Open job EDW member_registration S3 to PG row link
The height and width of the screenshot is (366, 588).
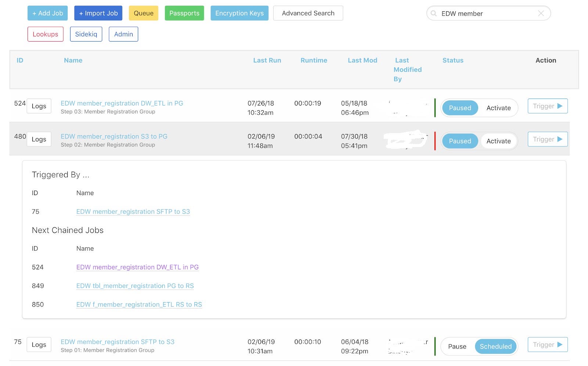pos(114,136)
